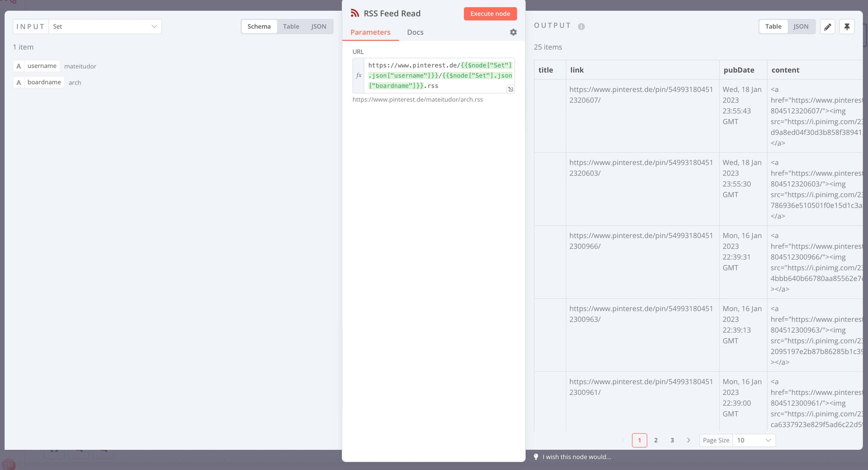Click the resolved URL preview text

tap(417, 99)
